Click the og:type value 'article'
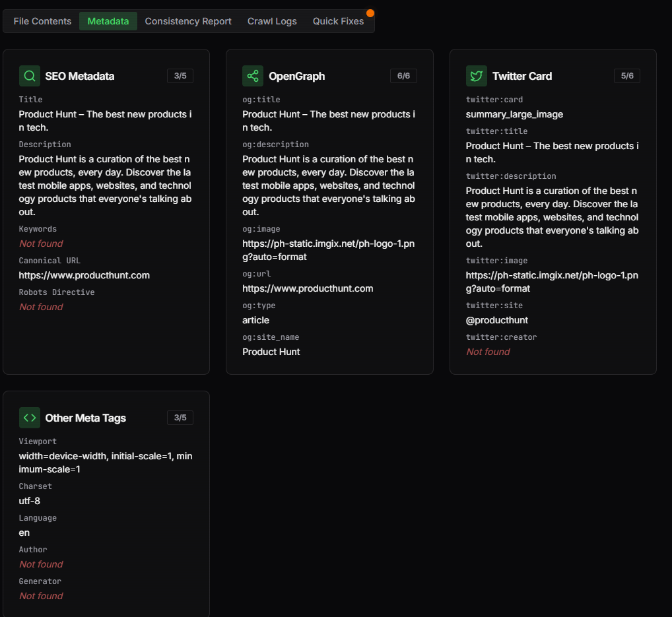The height and width of the screenshot is (617, 672). tap(256, 320)
